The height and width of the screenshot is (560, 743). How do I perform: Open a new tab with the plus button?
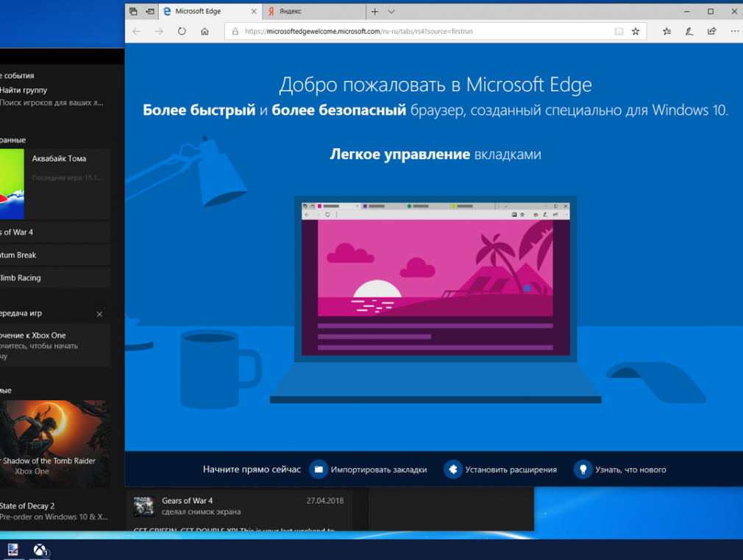375,11
